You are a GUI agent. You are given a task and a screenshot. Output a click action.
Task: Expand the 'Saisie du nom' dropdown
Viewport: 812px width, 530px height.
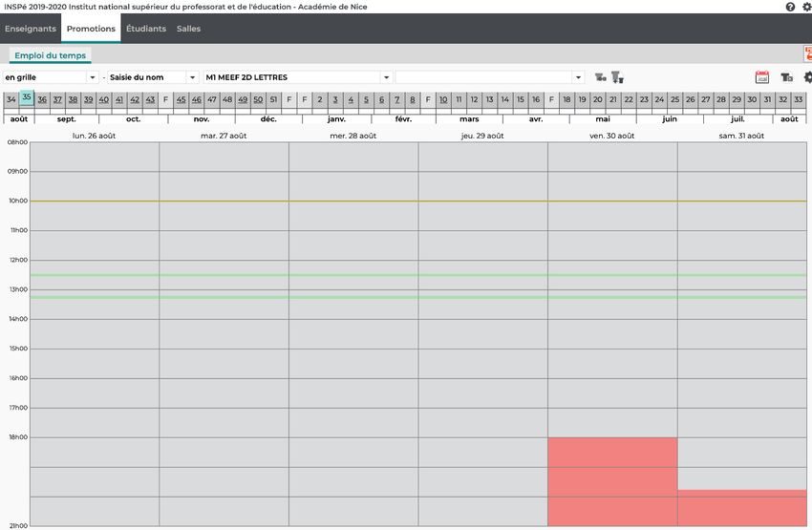pos(192,77)
